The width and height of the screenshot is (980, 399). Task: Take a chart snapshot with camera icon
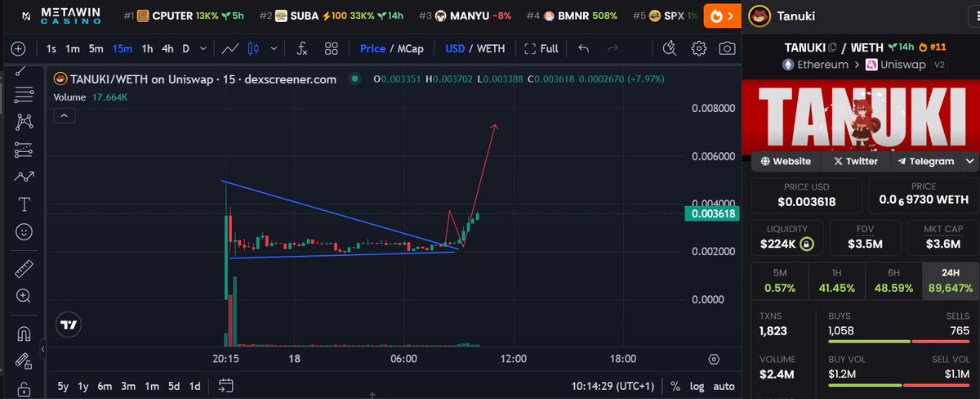(x=727, y=48)
